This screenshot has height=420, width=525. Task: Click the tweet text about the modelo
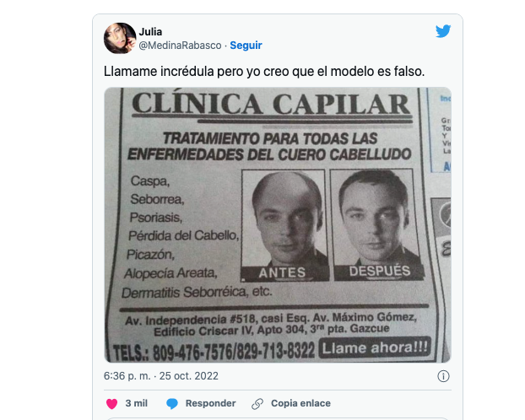click(x=264, y=72)
